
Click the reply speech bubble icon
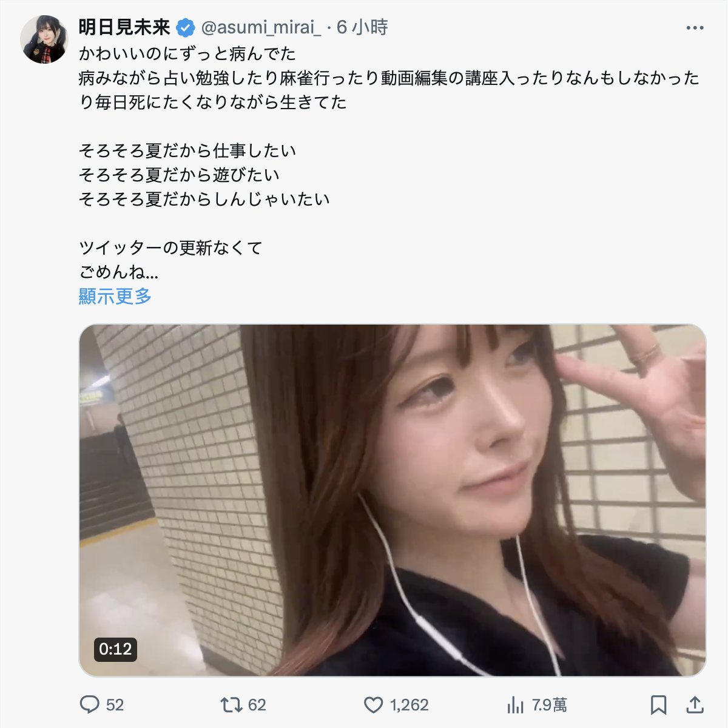click(90, 704)
